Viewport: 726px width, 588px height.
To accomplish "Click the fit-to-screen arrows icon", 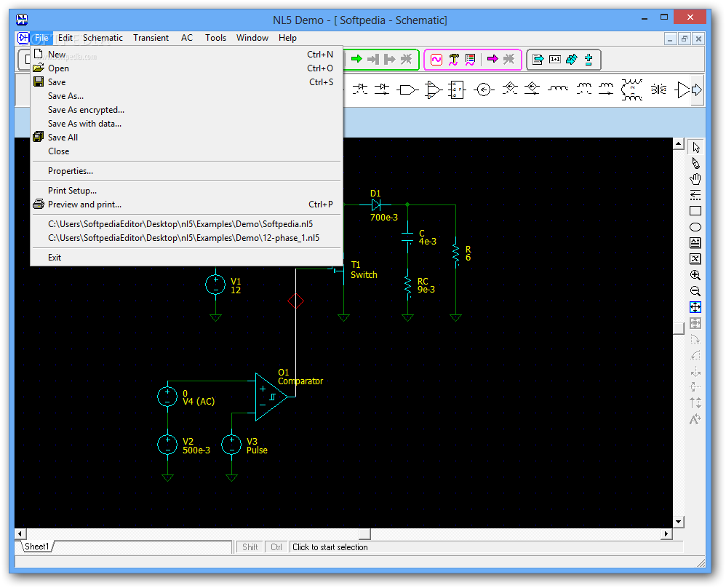I will [695, 307].
